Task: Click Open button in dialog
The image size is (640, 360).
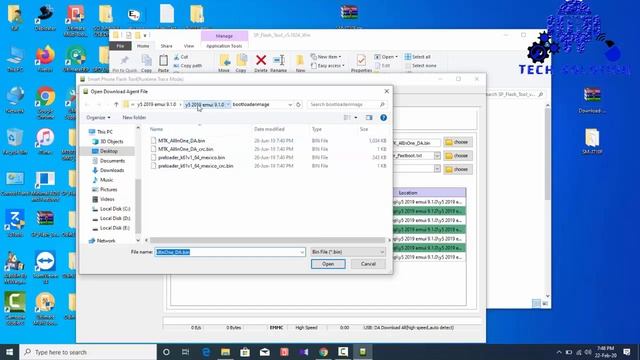Action: (328, 264)
